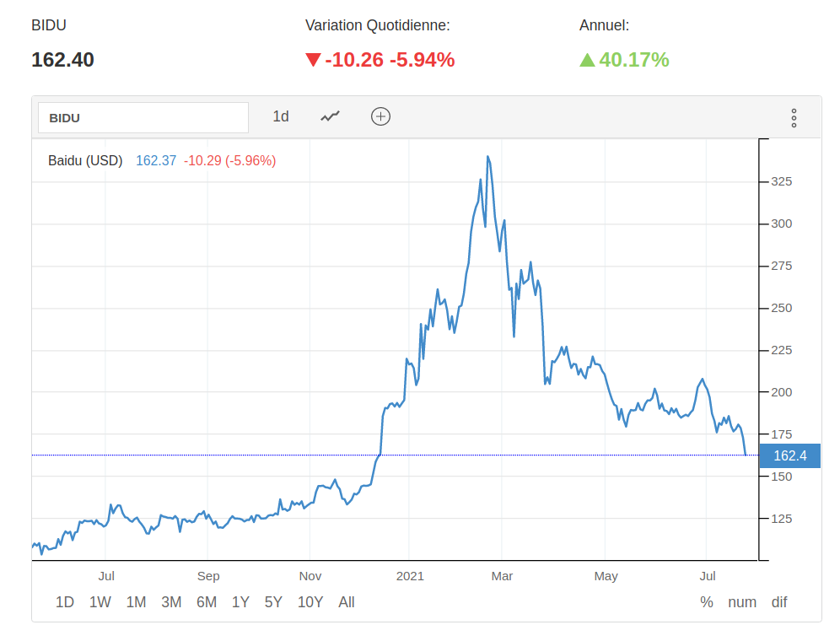Click the 150 y-axis label
840x641 pixels.
[x=782, y=477]
